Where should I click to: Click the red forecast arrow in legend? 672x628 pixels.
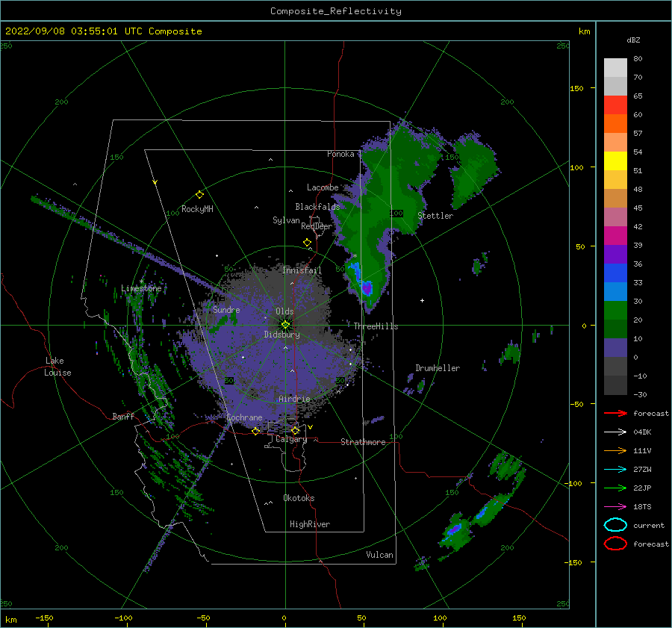pos(615,413)
